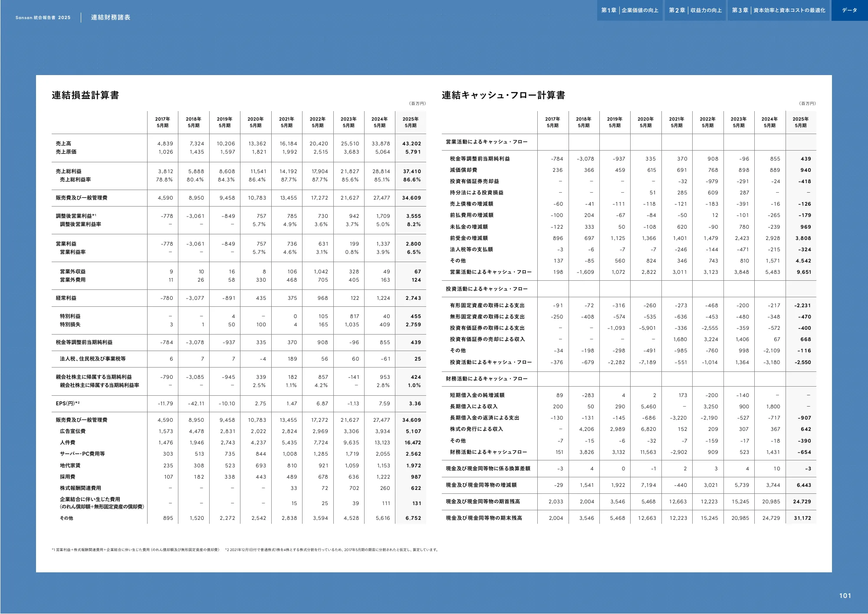Select the 財務活動によるキャッシュ・フロー section header

[x=487, y=379]
